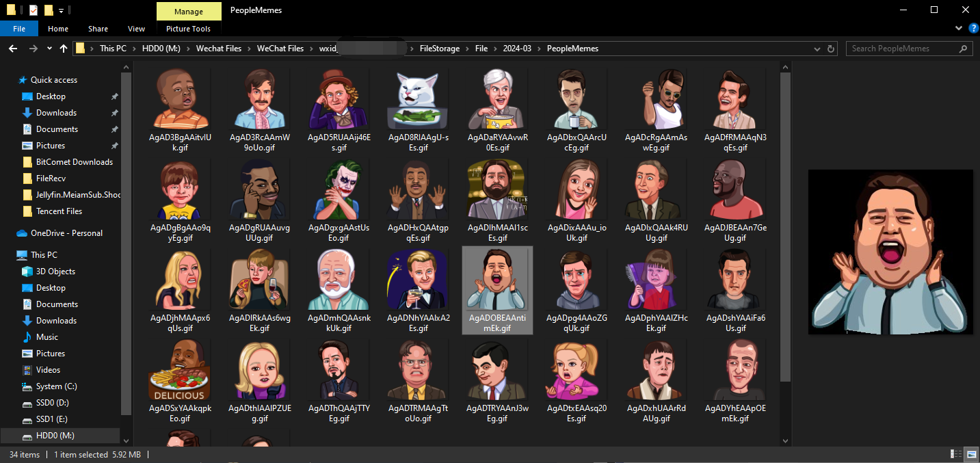The width and height of the screenshot is (980, 463).
Task: Click file name AgADxhUAArRdAUg.gif
Action: (656, 413)
